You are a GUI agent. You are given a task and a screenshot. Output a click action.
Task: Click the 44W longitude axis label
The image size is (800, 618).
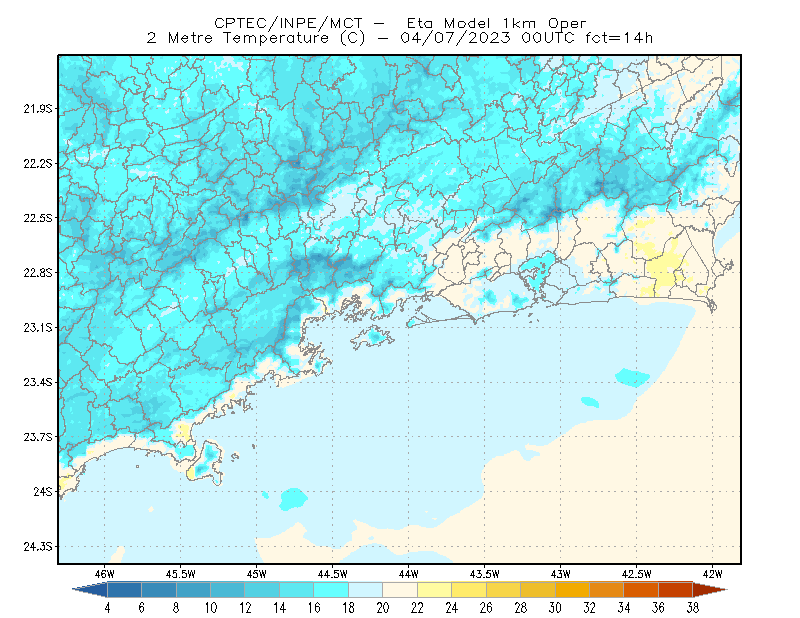(409, 574)
